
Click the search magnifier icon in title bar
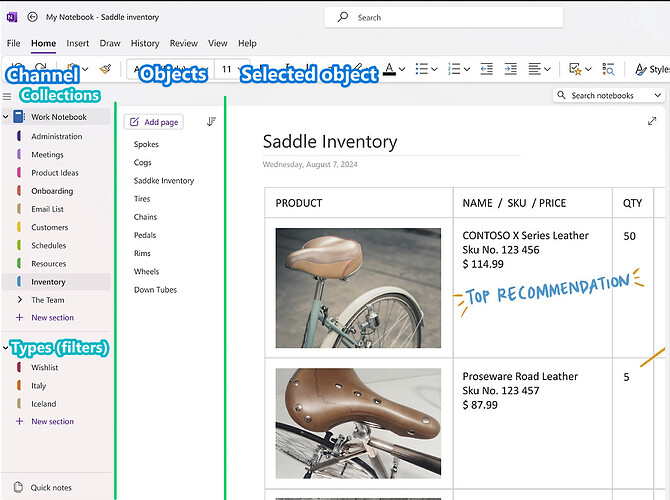343,17
